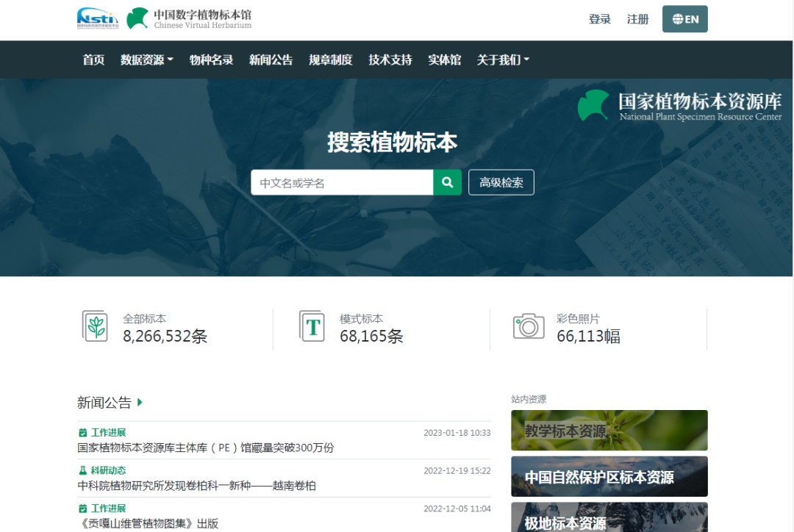Open the 教学标本资源 banner thumbnail
The height and width of the screenshot is (532, 794).
[609, 430]
